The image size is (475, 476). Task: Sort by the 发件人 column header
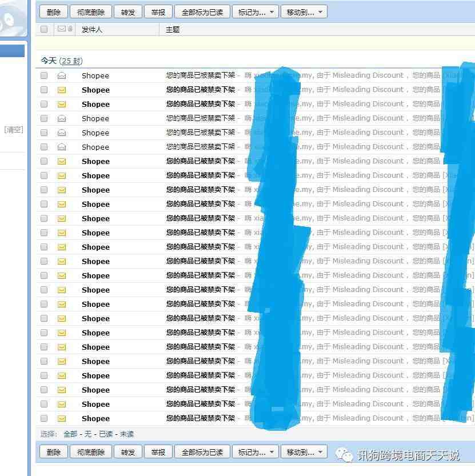[92, 30]
